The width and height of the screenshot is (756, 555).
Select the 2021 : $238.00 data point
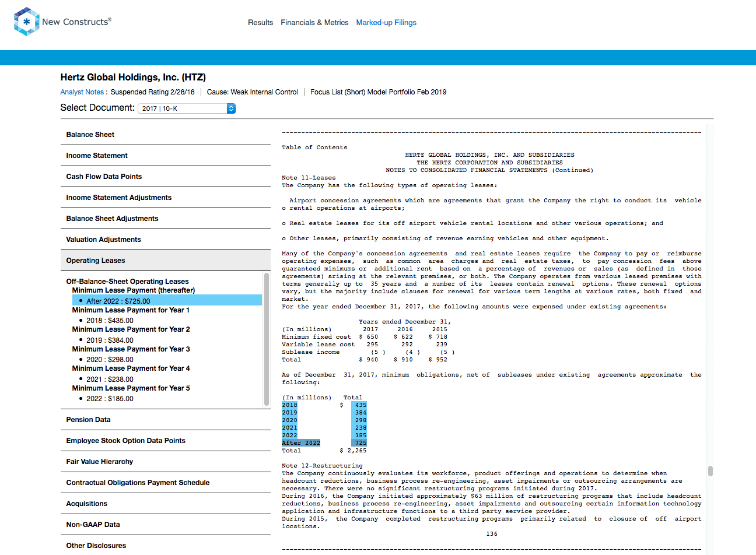pyautogui.click(x=110, y=380)
